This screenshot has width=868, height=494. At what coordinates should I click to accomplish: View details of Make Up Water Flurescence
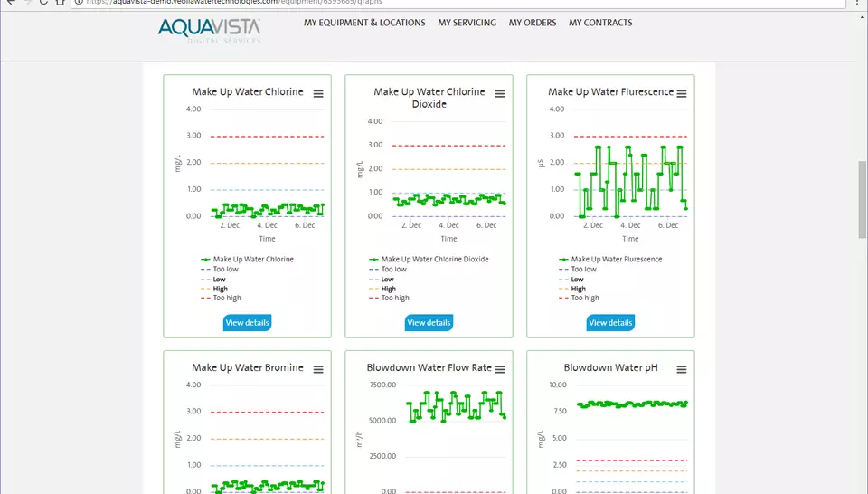tap(610, 322)
